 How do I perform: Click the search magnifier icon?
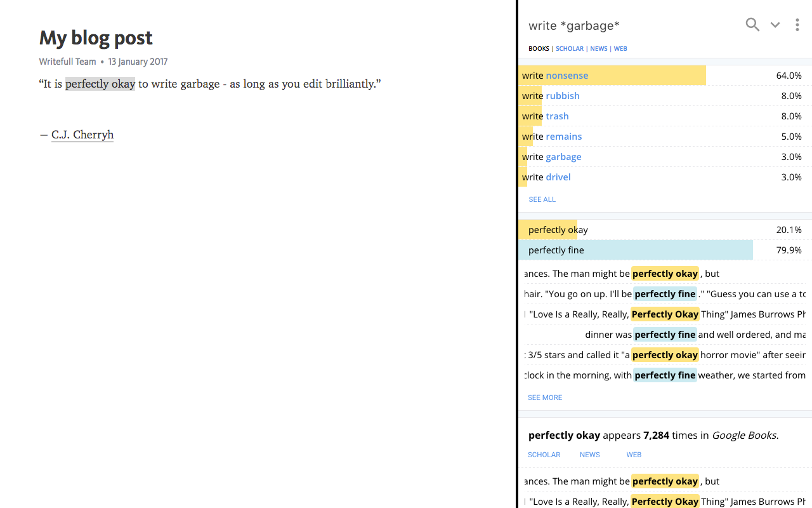[x=752, y=25]
